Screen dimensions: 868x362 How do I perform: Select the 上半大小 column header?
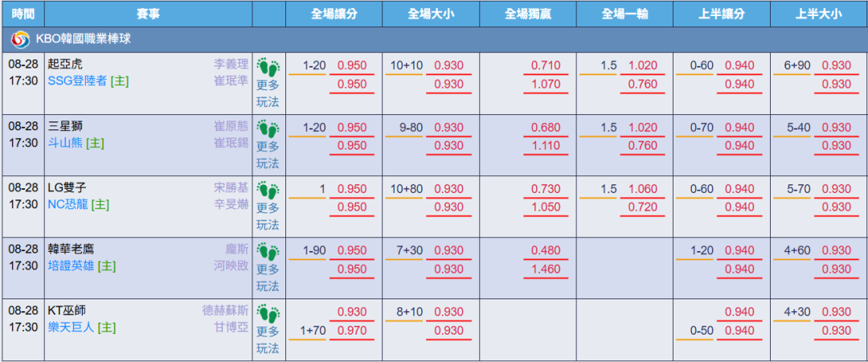point(819,14)
